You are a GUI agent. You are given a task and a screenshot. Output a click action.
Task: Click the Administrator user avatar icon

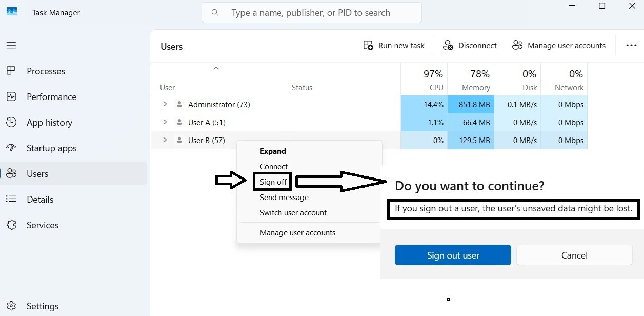tap(179, 104)
